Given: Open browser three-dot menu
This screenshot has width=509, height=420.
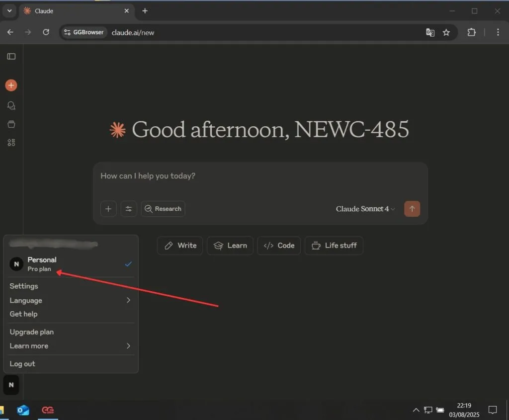Looking at the screenshot, I should 498,32.
